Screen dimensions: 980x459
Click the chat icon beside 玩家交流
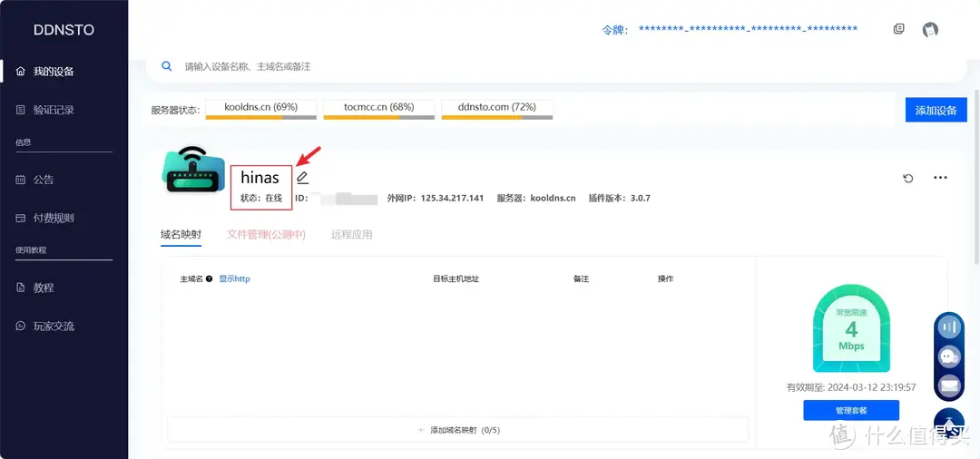click(x=21, y=327)
